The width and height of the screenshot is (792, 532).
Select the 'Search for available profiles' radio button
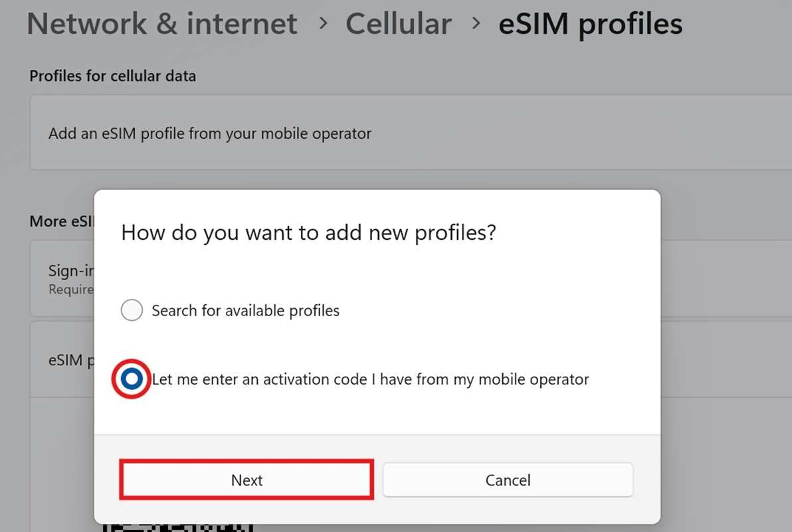[x=132, y=310]
